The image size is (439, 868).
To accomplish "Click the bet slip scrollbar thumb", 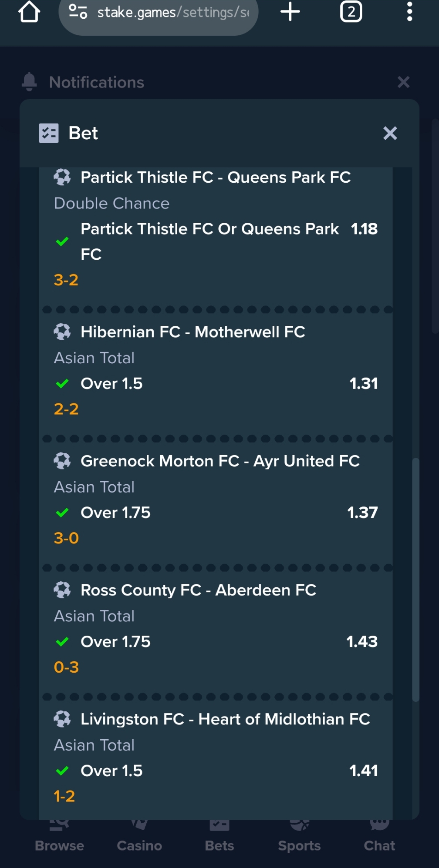I will click(x=416, y=580).
